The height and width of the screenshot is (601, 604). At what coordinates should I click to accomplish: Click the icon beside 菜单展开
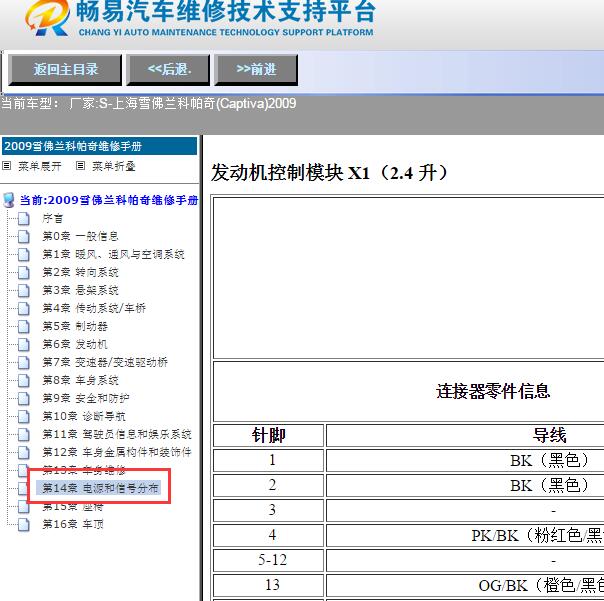7,166
